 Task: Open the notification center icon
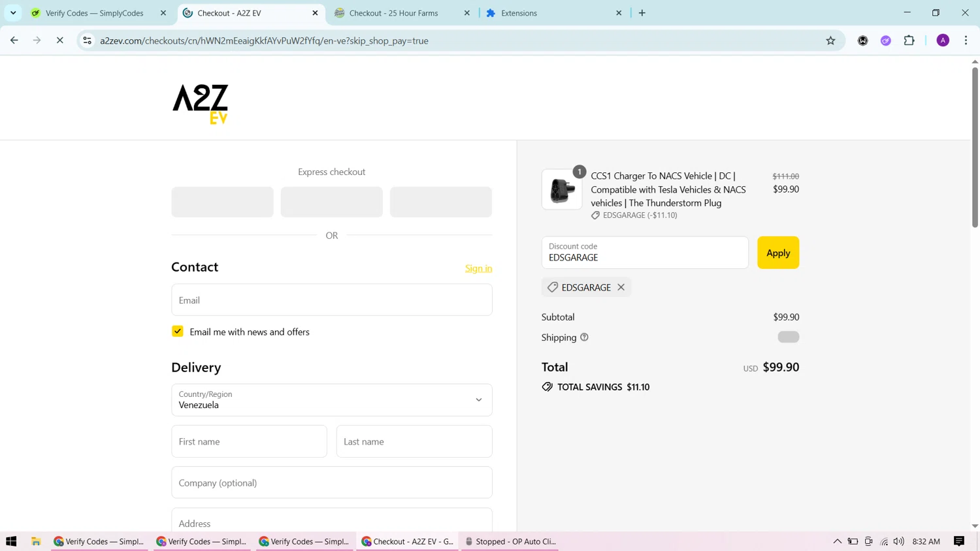[959, 541]
